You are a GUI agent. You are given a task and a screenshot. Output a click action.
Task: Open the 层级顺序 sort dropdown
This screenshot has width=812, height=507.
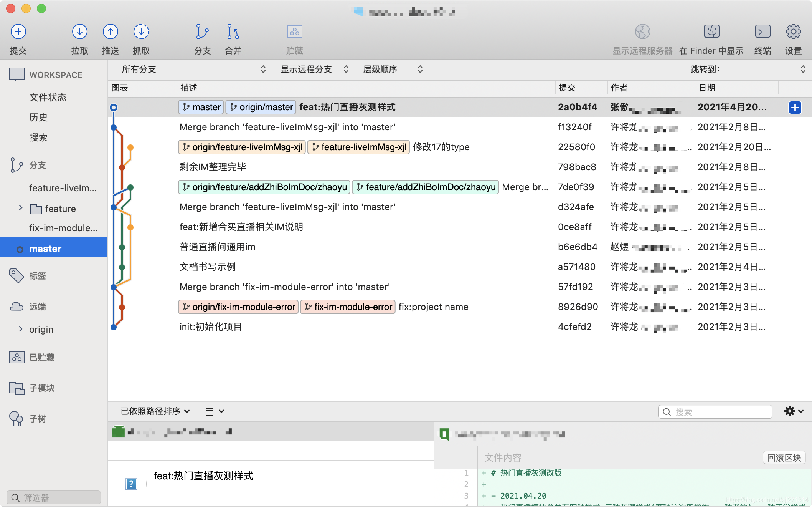pos(391,69)
